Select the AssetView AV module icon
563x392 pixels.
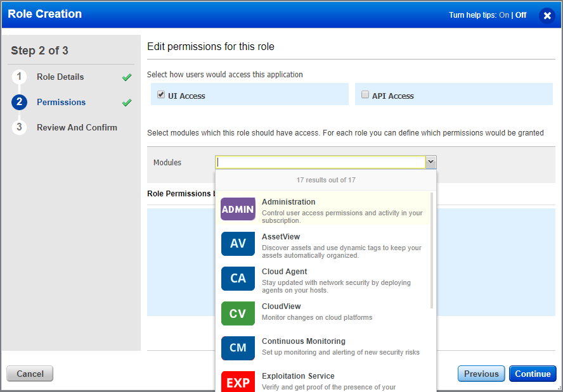[x=238, y=244]
